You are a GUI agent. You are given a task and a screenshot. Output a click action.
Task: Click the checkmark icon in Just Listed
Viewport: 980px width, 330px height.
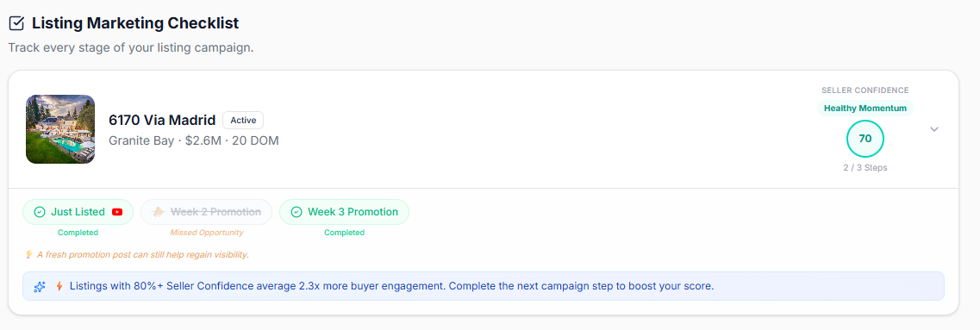pyautogui.click(x=40, y=212)
